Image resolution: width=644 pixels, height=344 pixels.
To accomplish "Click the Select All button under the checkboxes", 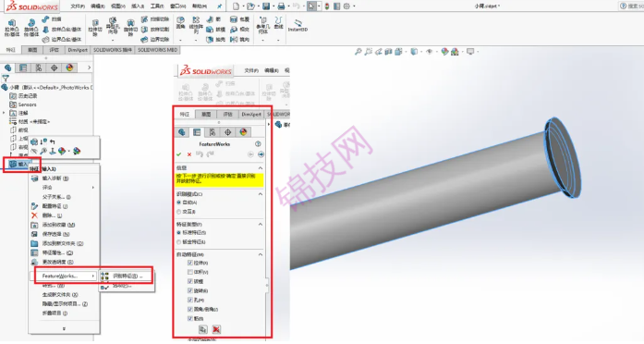I will [x=203, y=329].
